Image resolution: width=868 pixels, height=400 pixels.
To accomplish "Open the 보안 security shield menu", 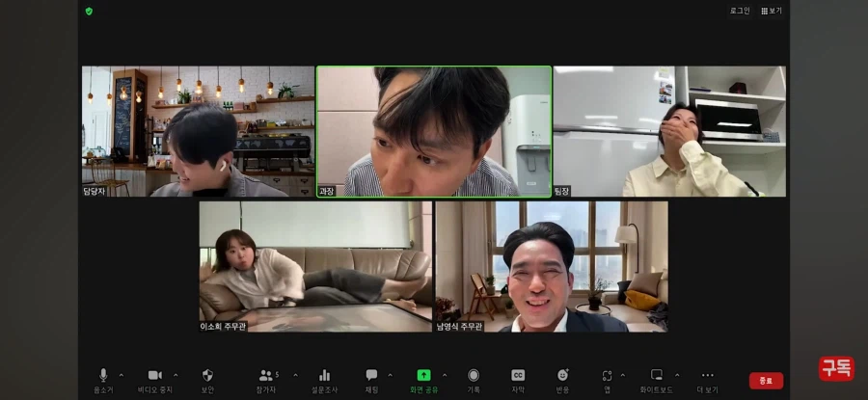I will [207, 381].
